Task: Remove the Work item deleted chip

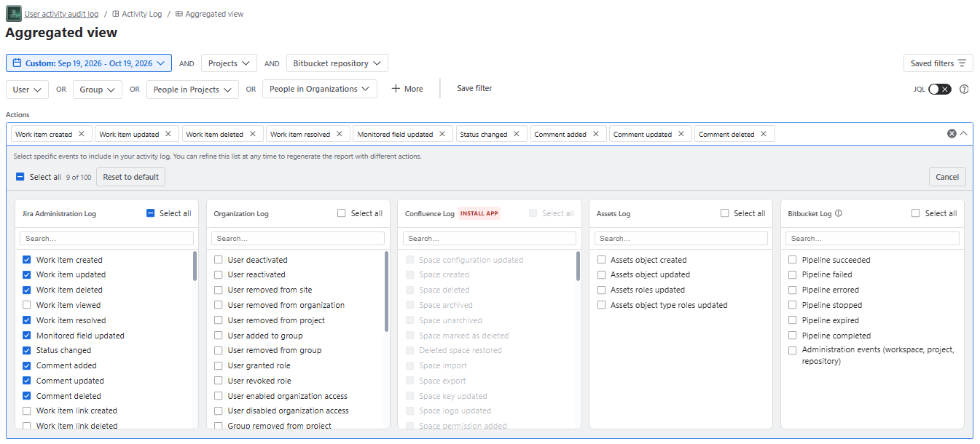Action: [x=252, y=134]
